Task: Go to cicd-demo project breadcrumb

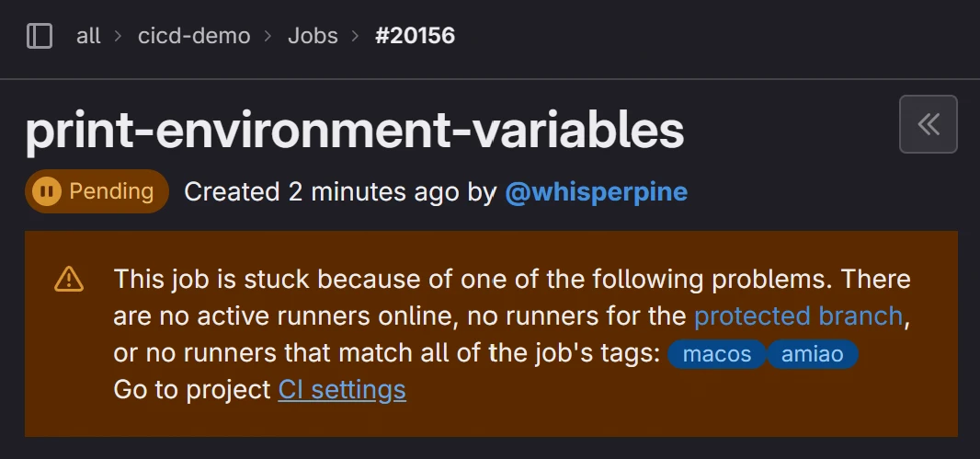Action: click(x=194, y=36)
